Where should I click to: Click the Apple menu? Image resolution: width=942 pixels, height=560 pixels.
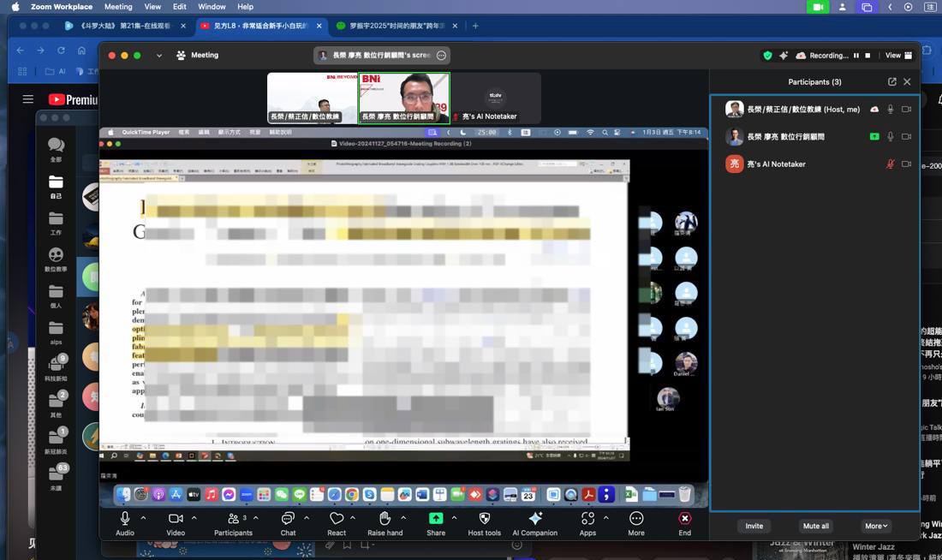click(15, 7)
